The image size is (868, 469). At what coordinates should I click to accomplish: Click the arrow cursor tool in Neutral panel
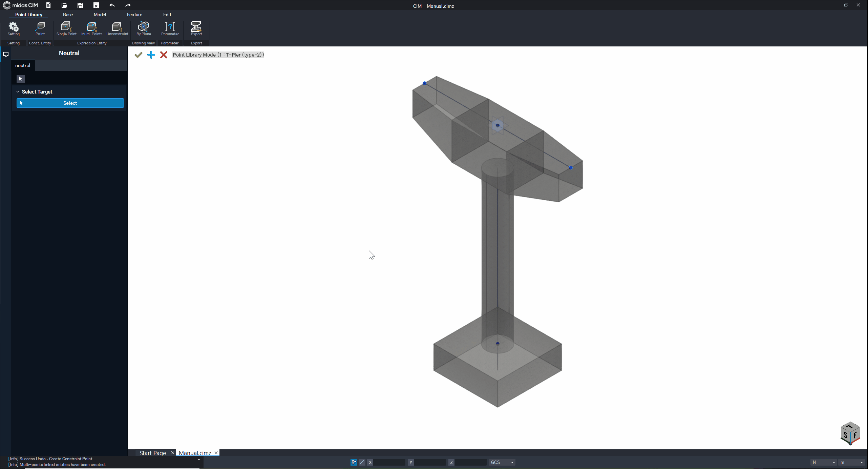pos(21,79)
